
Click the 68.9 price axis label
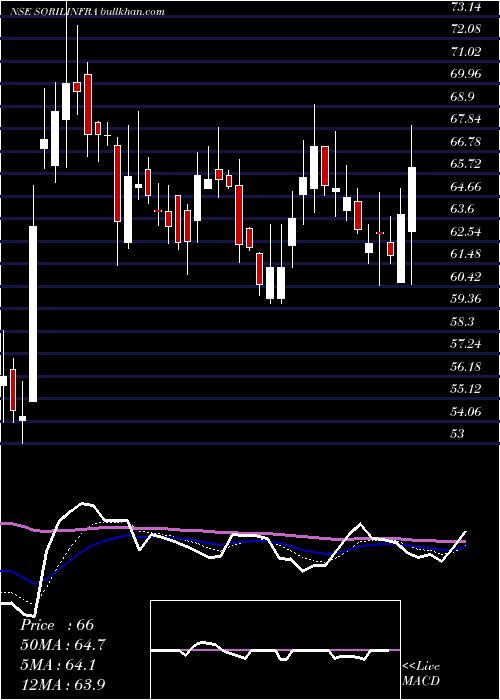[463, 97]
